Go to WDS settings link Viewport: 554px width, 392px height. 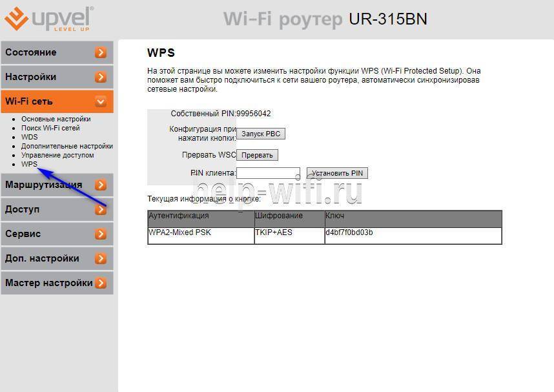pyautogui.click(x=30, y=137)
